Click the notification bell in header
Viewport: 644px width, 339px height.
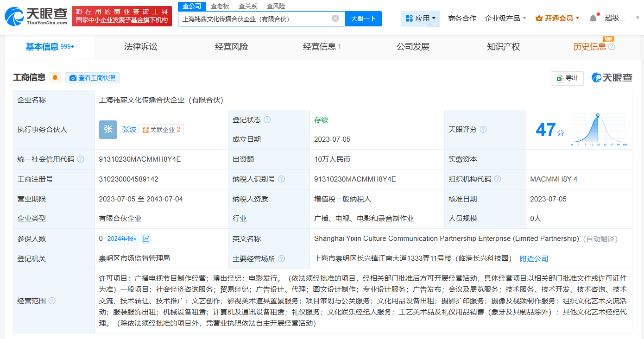593,19
